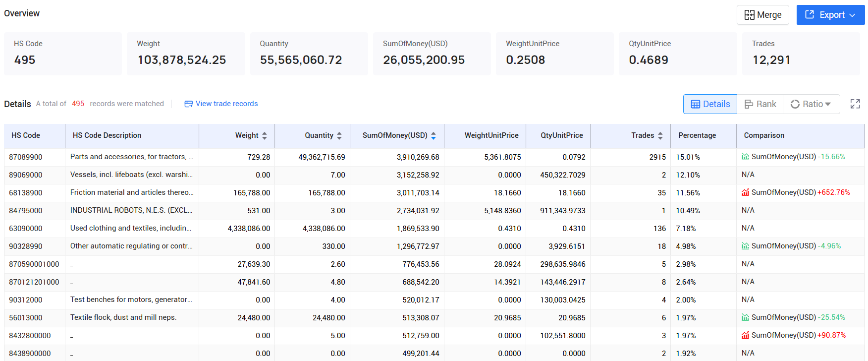Click 'Vessels, incl. lifeboats' description
Image resolution: width=868 pixels, height=361 pixels.
click(132, 175)
